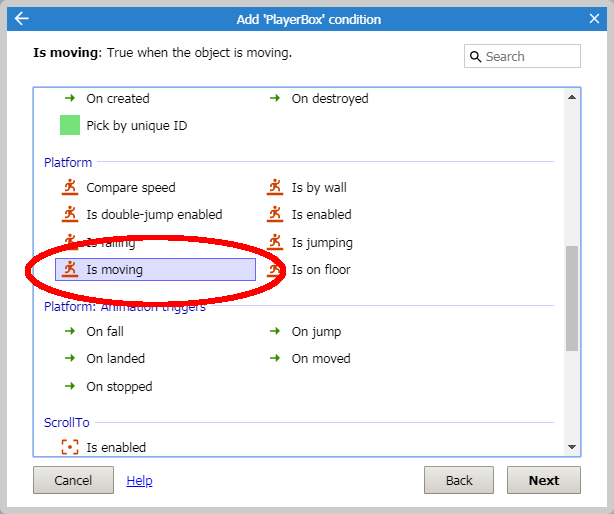This screenshot has width=614, height=514.
Task: Click the scrollbar down arrow
Action: (x=572, y=447)
